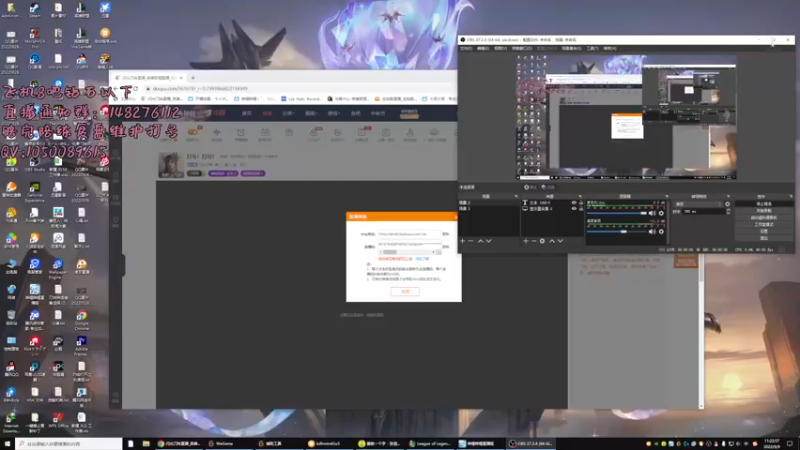The width and height of the screenshot is (800, 450).
Task: Click the second button in OBS controls panel
Action: coord(764,211)
